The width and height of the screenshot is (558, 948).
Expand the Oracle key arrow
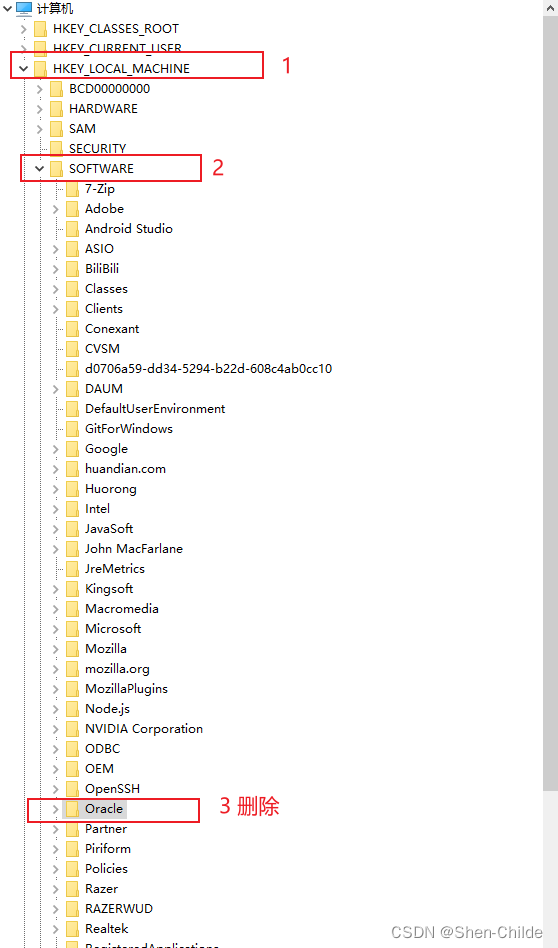56,809
